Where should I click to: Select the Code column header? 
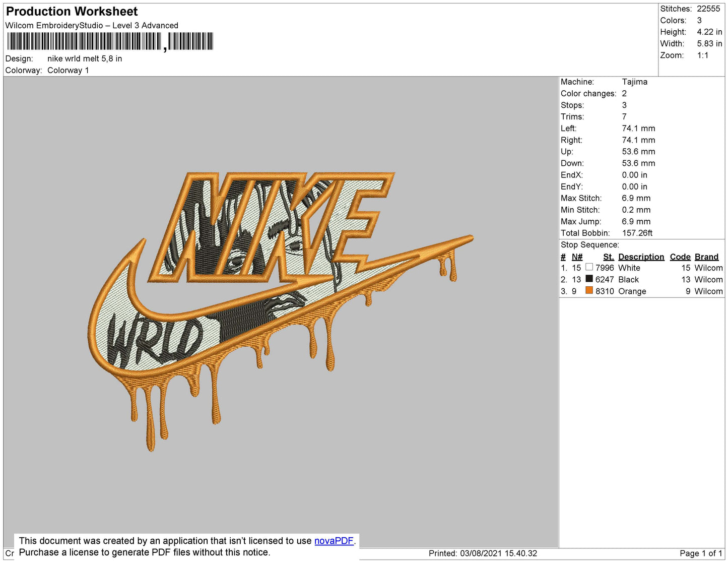pos(680,257)
